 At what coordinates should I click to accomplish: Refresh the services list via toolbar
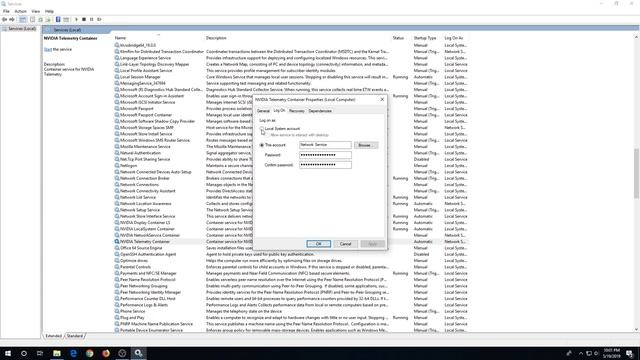pyautogui.click(x=40, y=20)
